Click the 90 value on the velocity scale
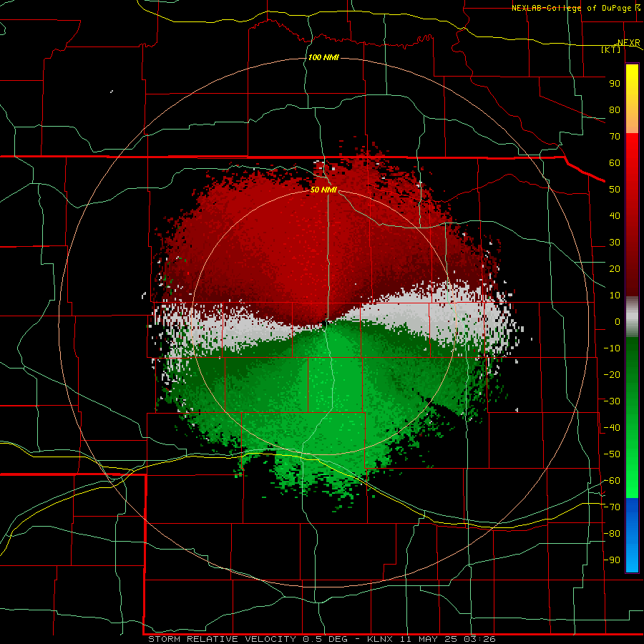 click(x=615, y=84)
